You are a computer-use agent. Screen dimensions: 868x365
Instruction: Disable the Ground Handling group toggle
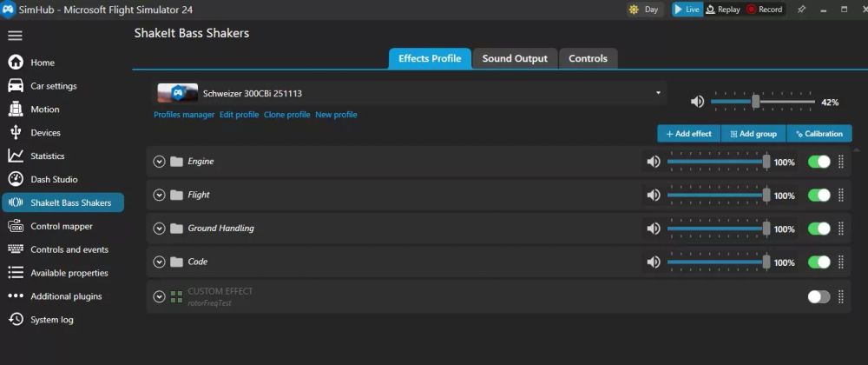[819, 229]
